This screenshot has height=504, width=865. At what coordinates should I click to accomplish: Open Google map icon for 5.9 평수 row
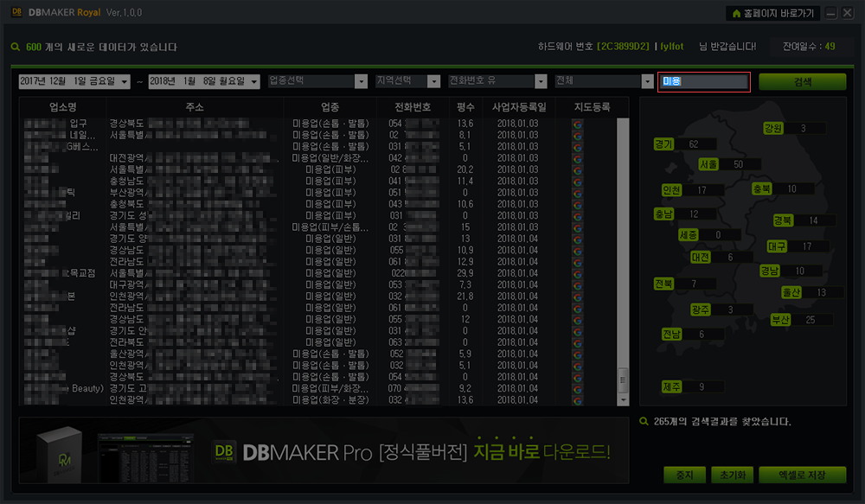[577, 354]
